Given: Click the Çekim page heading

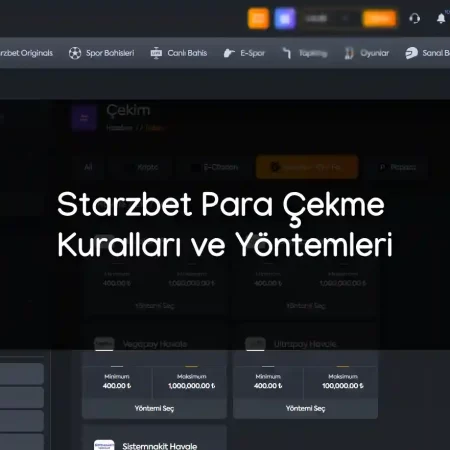Looking at the screenshot, I should (x=128, y=110).
